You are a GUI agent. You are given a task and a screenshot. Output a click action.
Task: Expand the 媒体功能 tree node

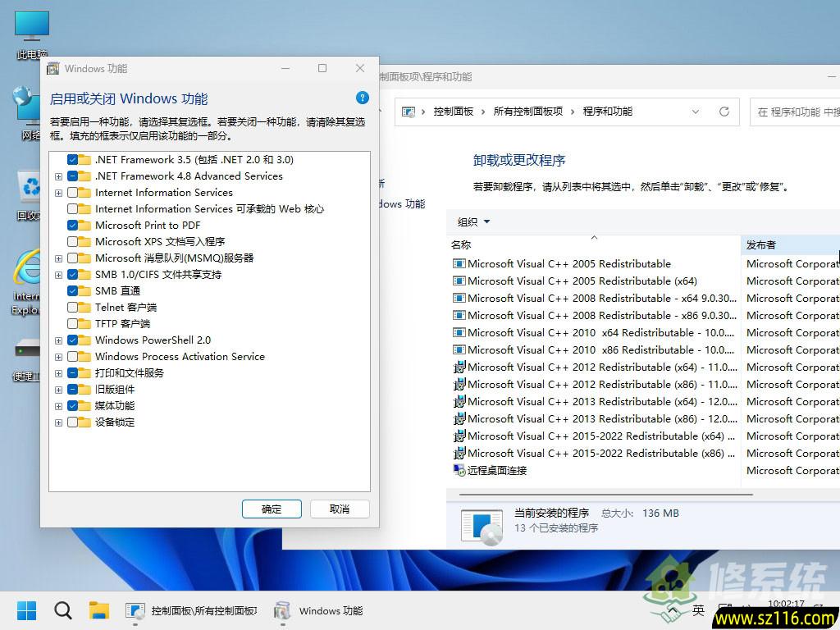click(57, 405)
